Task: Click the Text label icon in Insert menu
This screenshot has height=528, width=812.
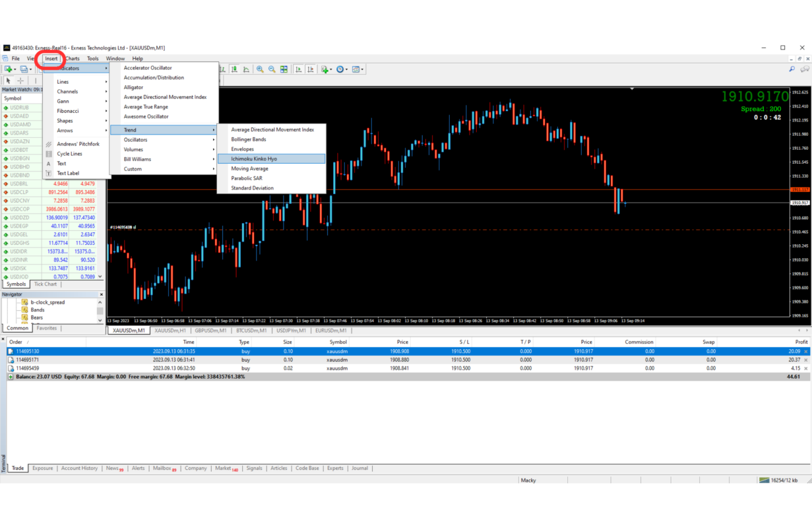Action: click(x=49, y=173)
